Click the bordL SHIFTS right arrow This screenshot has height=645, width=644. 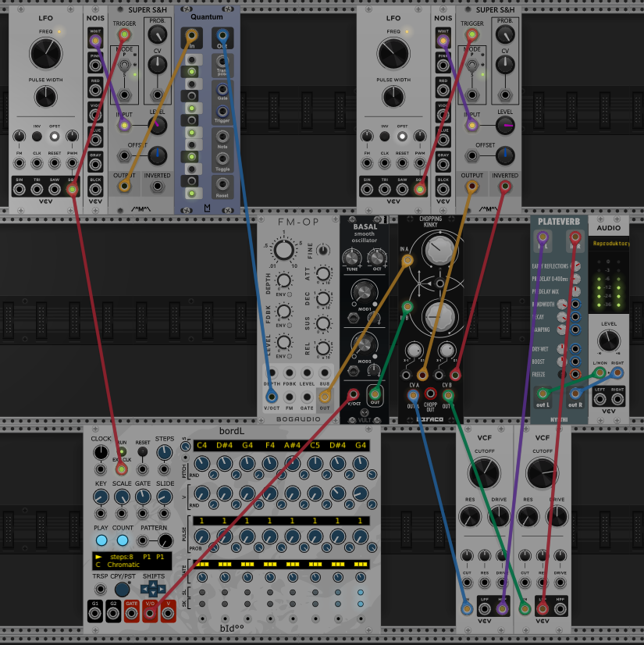162,590
